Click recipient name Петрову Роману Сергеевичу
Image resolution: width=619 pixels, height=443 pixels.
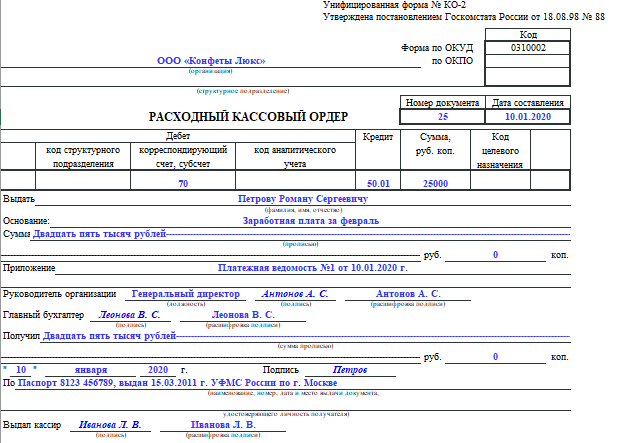pyautogui.click(x=302, y=199)
